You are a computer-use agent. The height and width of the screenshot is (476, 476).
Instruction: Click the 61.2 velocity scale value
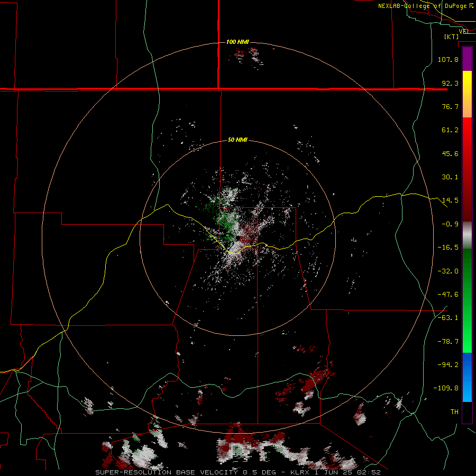[x=450, y=130]
